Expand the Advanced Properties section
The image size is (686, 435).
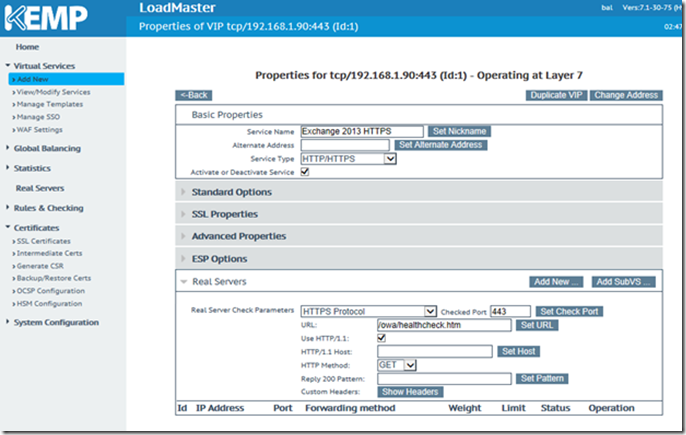tap(419, 236)
